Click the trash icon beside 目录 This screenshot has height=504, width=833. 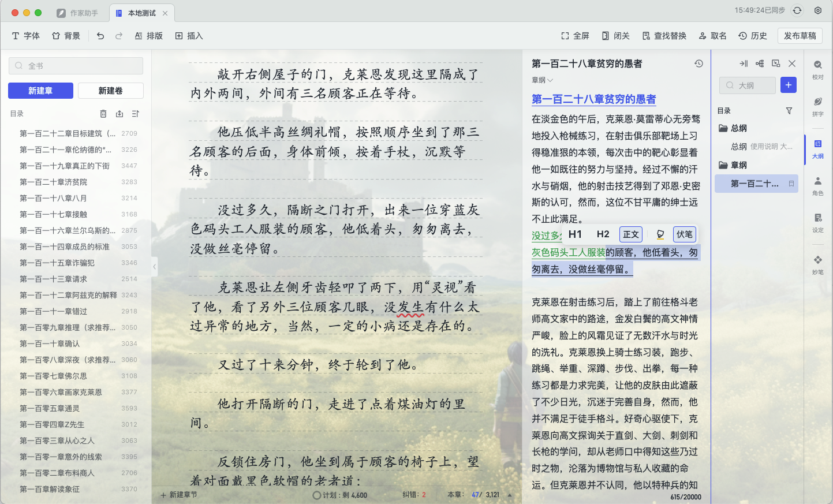pyautogui.click(x=103, y=114)
